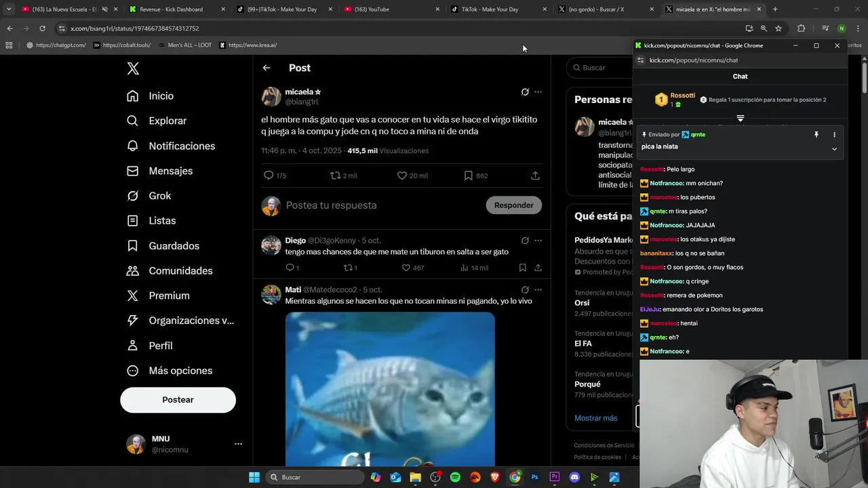Click the Responder button
The image size is (868, 488).
513,205
